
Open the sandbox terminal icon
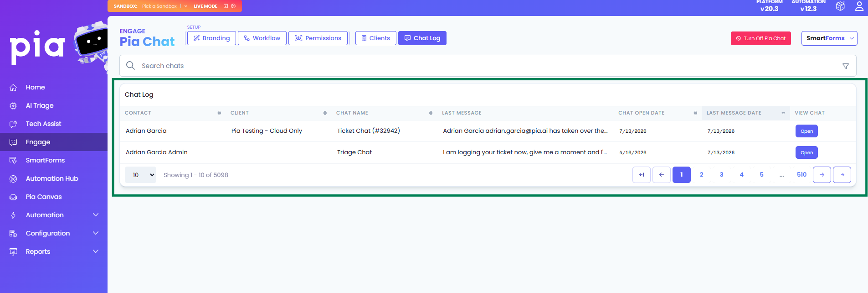pyautogui.click(x=226, y=6)
